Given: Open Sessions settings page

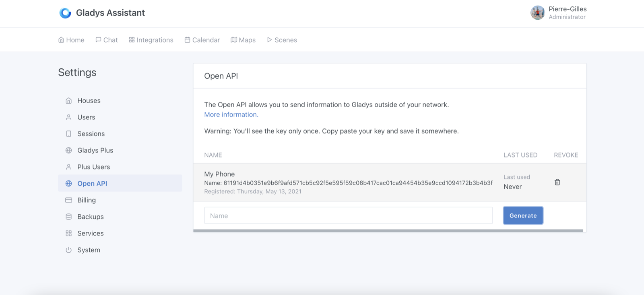Looking at the screenshot, I should coord(120,133).
